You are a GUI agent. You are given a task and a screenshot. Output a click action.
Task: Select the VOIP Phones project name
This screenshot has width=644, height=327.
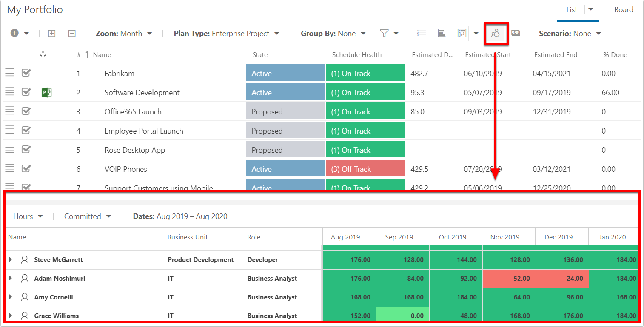[126, 169]
